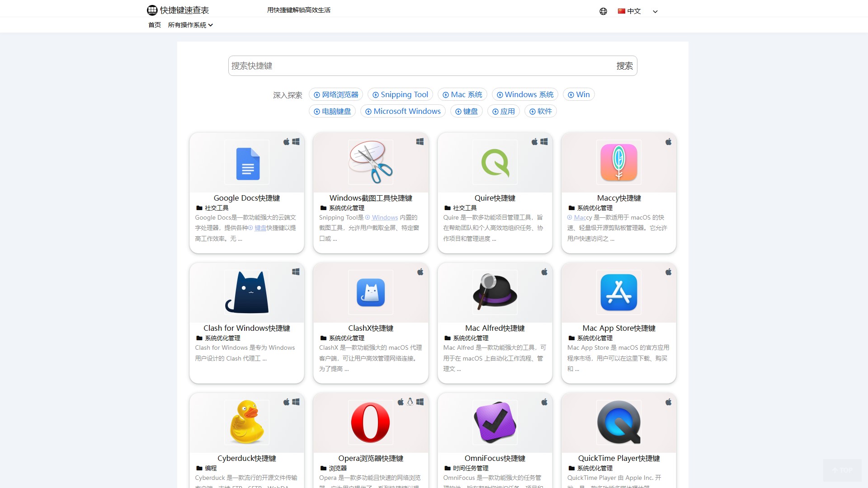Image resolution: width=868 pixels, height=488 pixels.
Task: Open the Snipping Tool scissors icon
Action: (x=371, y=162)
